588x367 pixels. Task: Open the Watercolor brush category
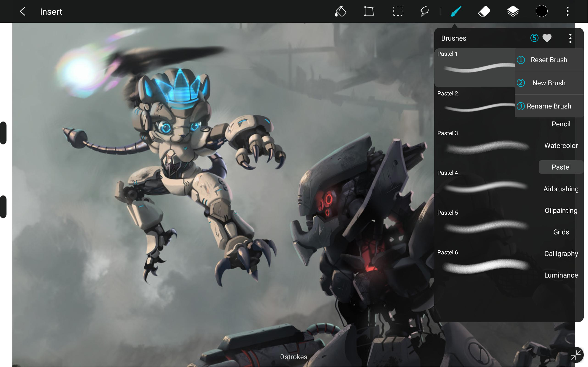point(561,146)
